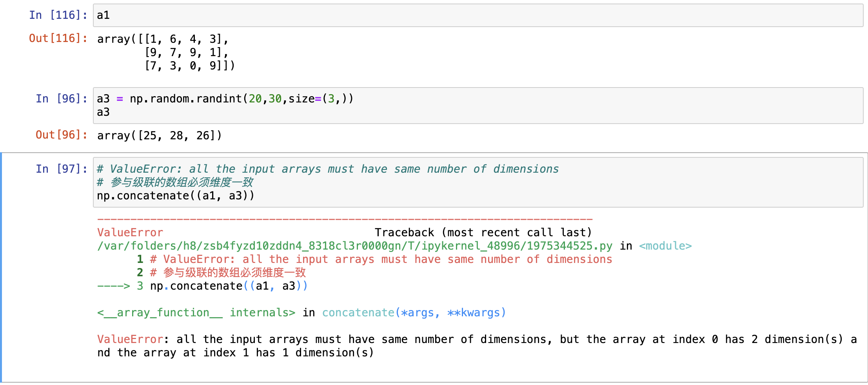The width and height of the screenshot is (868, 385).
Task: Click the ipykernel file path in traceback
Action: point(355,246)
